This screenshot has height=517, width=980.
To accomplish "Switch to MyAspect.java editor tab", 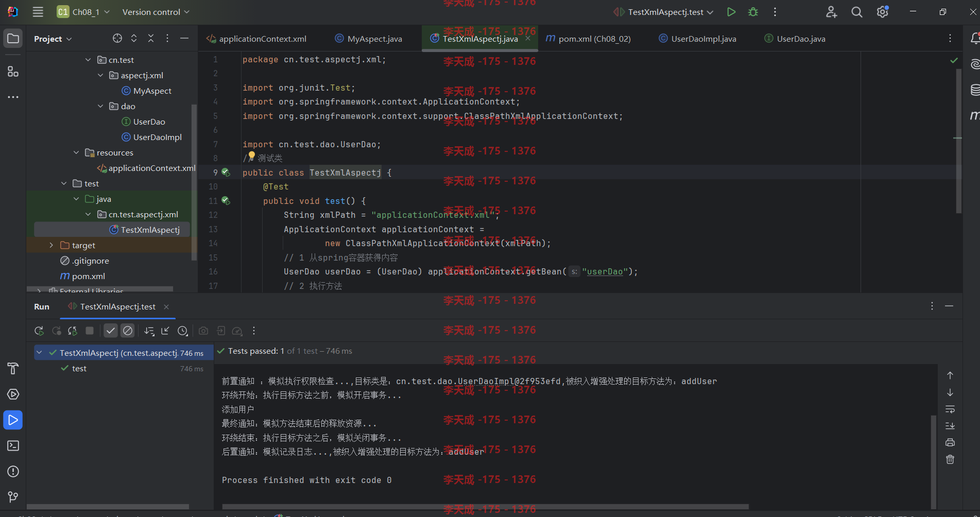I will (x=369, y=39).
